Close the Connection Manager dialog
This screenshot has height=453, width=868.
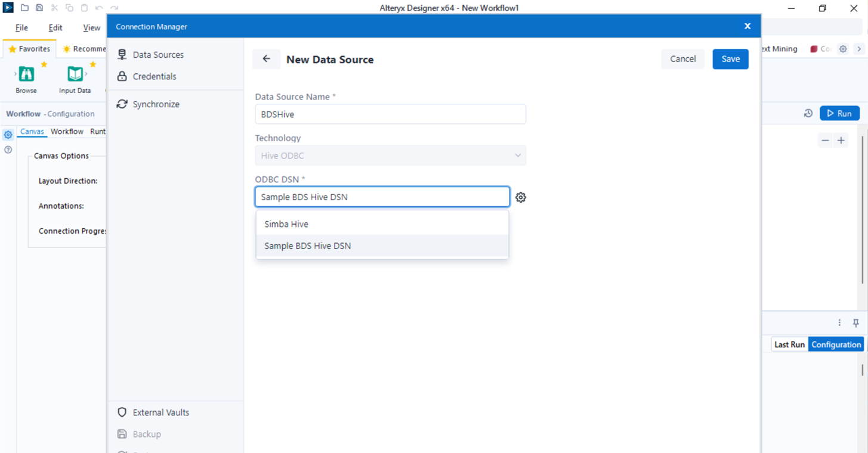[x=747, y=26]
